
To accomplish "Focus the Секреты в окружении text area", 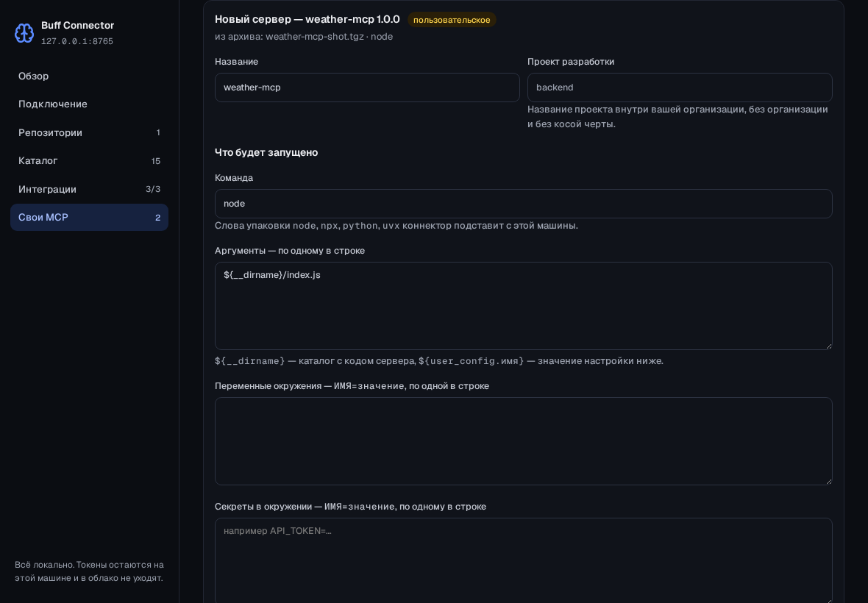I will 524,560.
